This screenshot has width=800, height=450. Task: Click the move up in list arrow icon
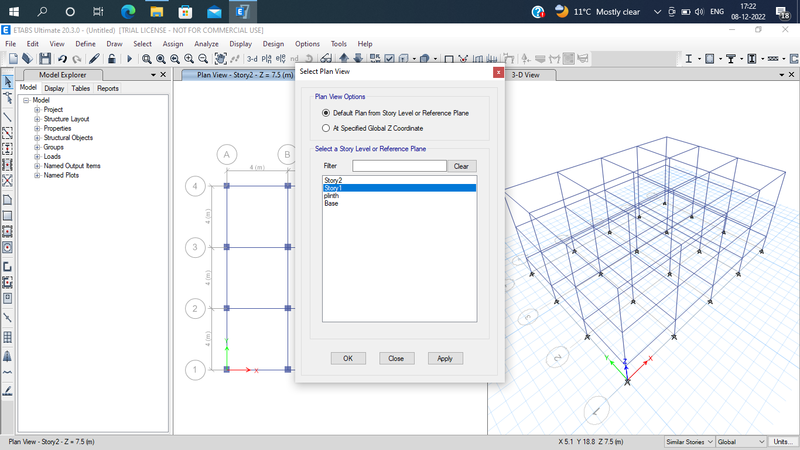[344, 59]
